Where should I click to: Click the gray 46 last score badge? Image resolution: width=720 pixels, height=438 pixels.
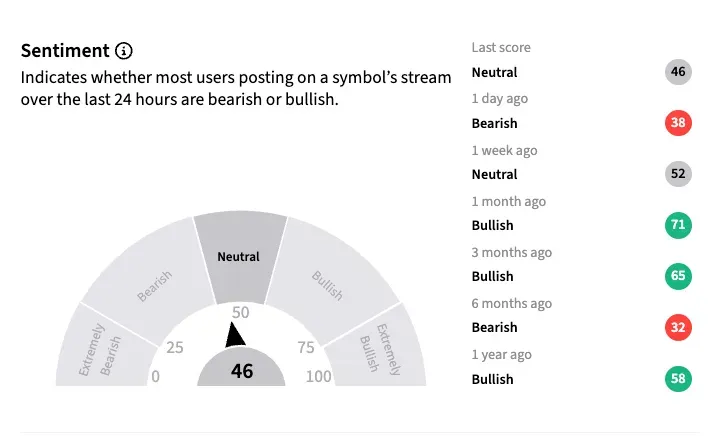coord(678,72)
